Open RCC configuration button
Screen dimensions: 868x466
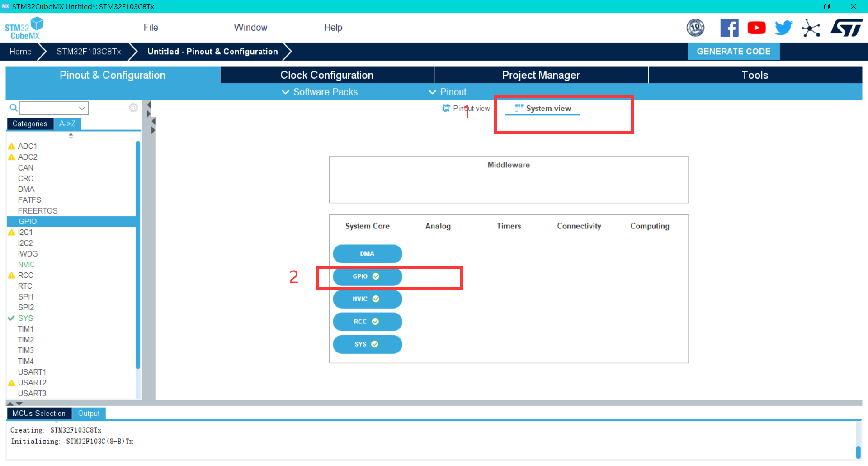pos(367,322)
